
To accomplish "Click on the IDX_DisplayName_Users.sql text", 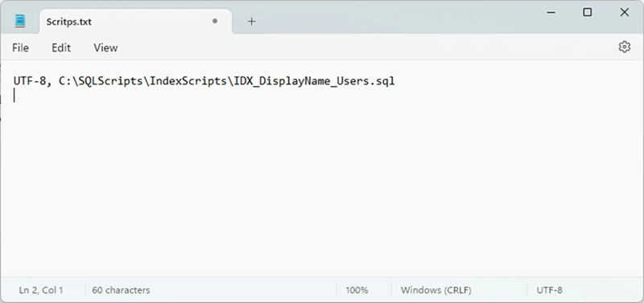I will click(314, 81).
